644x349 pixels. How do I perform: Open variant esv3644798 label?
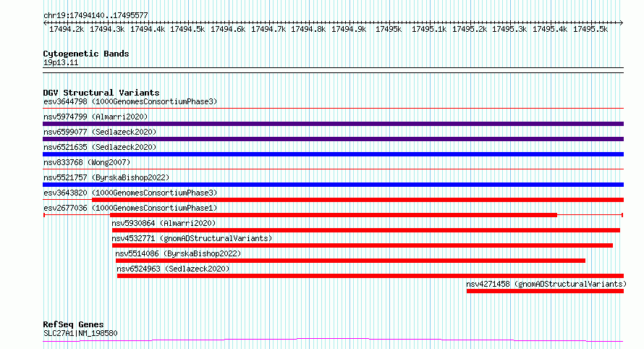click(x=130, y=101)
